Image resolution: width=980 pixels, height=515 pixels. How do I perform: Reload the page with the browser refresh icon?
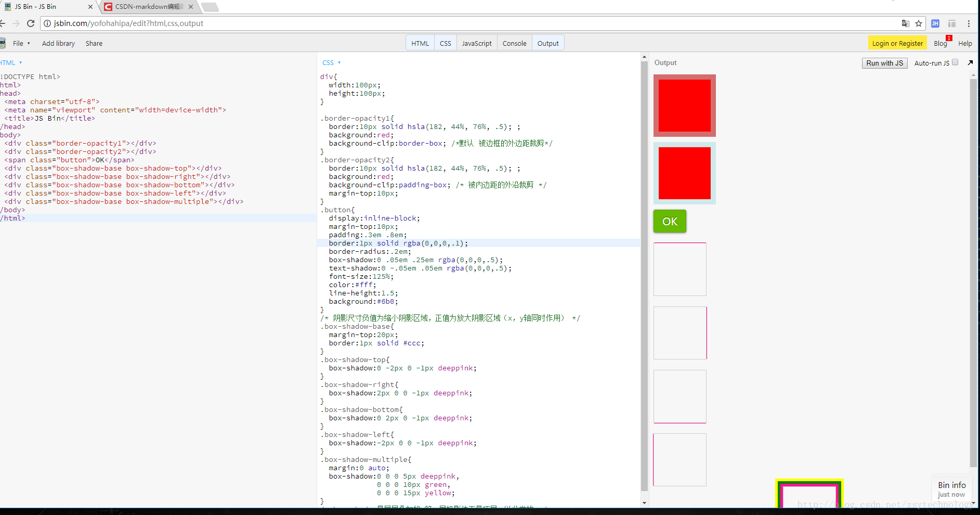(x=31, y=23)
